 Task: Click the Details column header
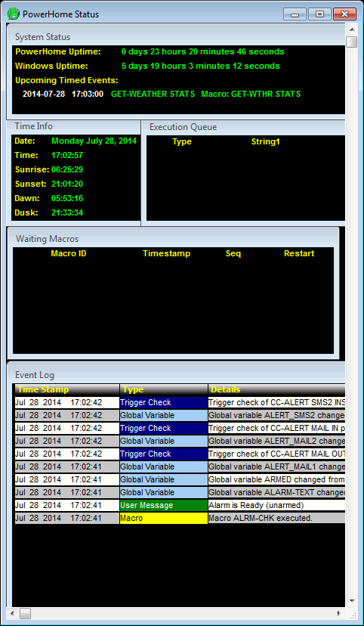tap(276, 389)
